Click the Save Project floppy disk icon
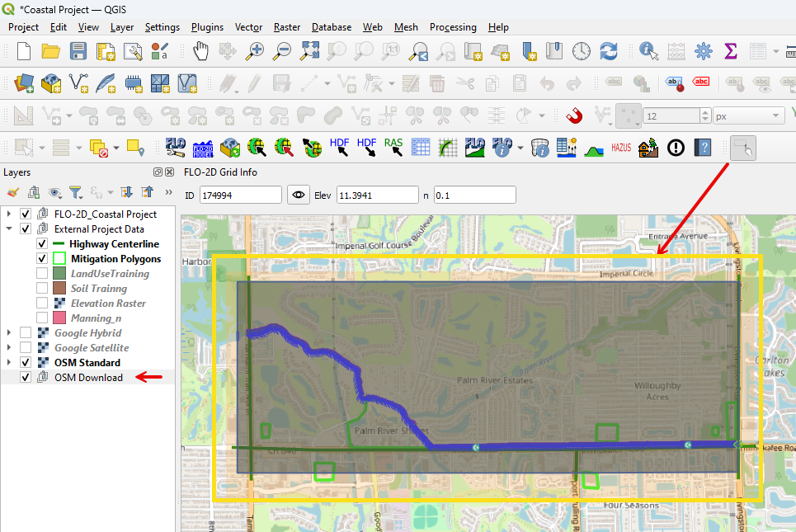This screenshot has width=796, height=532. 78,51
